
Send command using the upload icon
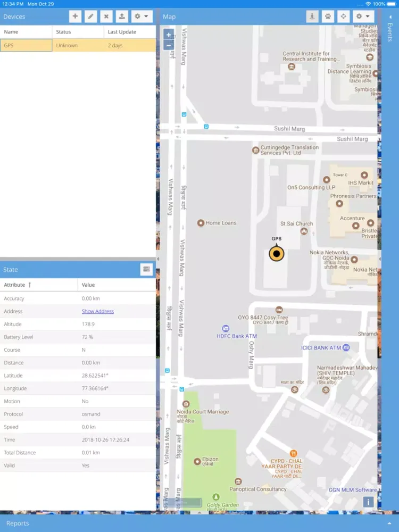pyautogui.click(x=122, y=16)
